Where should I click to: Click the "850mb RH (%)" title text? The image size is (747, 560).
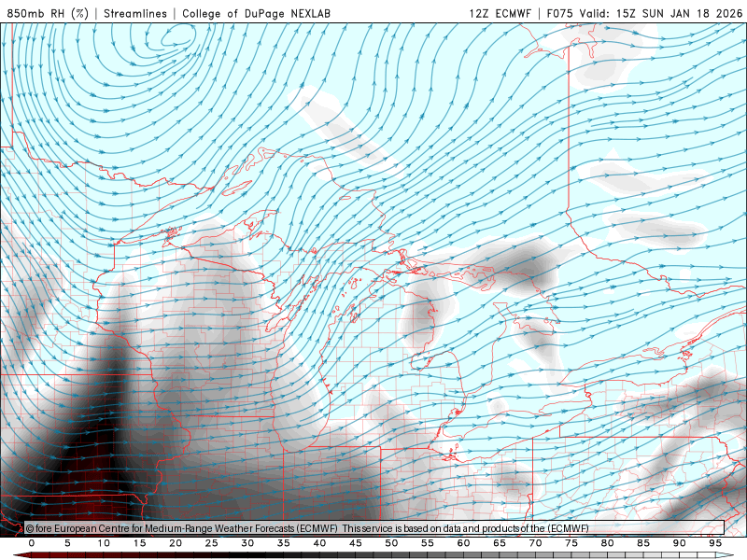[48, 13]
